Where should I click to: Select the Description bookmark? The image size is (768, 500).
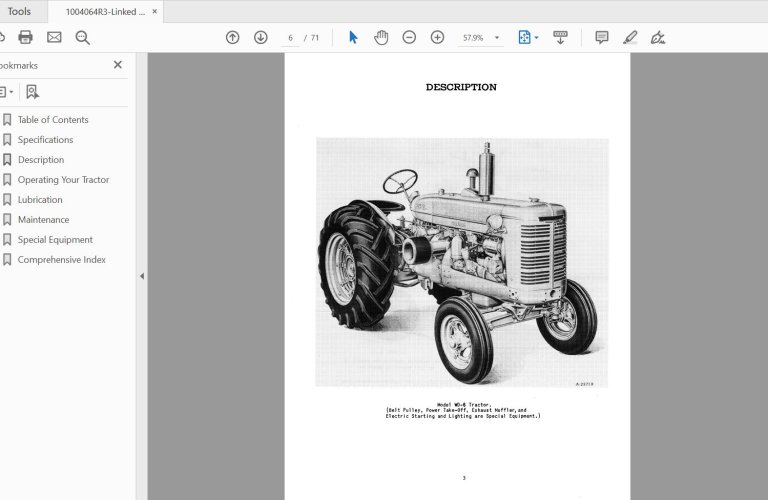pyautogui.click(x=41, y=160)
